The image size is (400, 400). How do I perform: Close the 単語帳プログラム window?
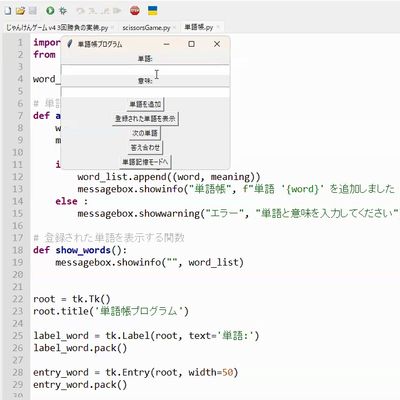point(217,44)
